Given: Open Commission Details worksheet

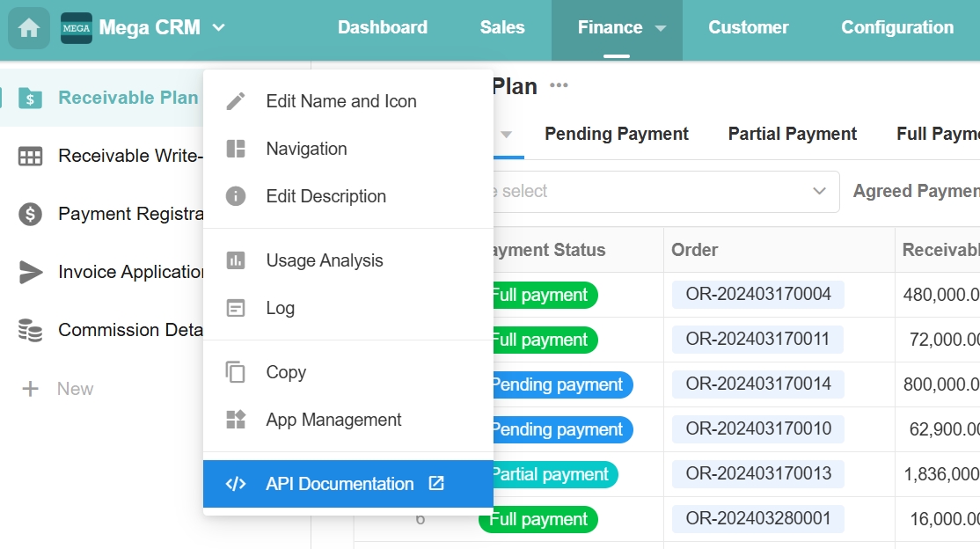Looking at the screenshot, I should pyautogui.click(x=130, y=330).
